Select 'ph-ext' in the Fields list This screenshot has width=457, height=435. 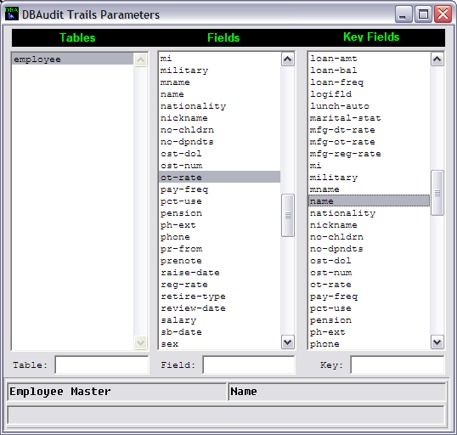220,225
